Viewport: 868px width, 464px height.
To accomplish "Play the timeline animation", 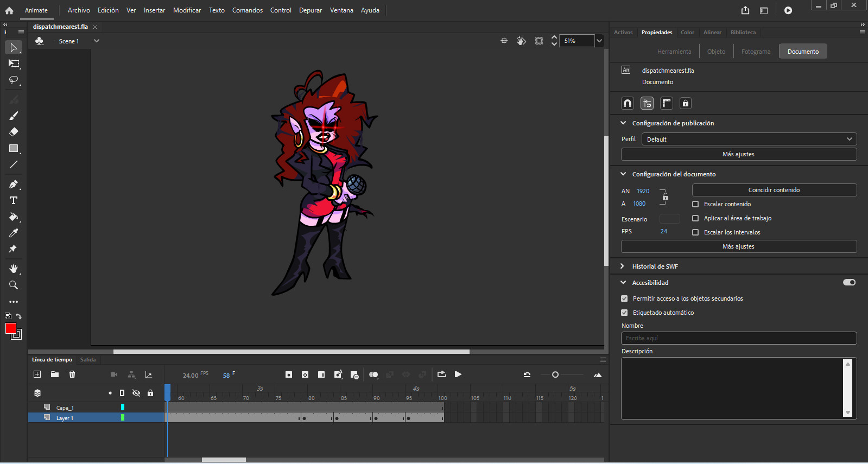I will [x=458, y=374].
